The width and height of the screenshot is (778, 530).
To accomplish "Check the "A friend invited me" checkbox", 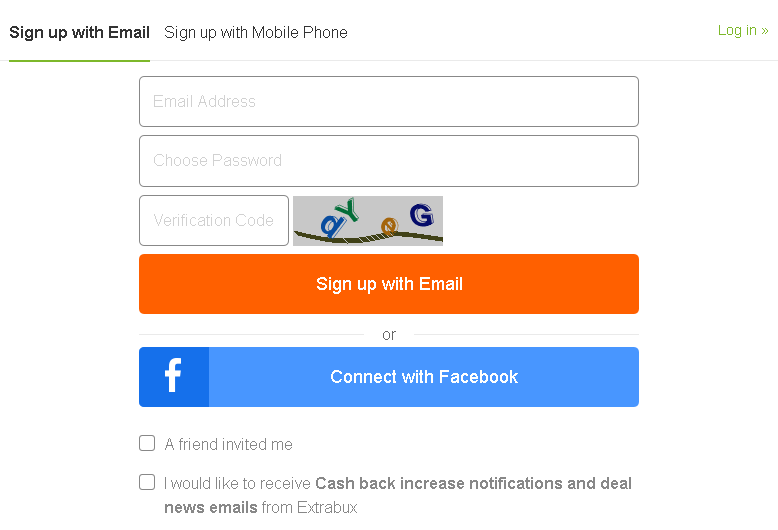I will click(x=147, y=443).
